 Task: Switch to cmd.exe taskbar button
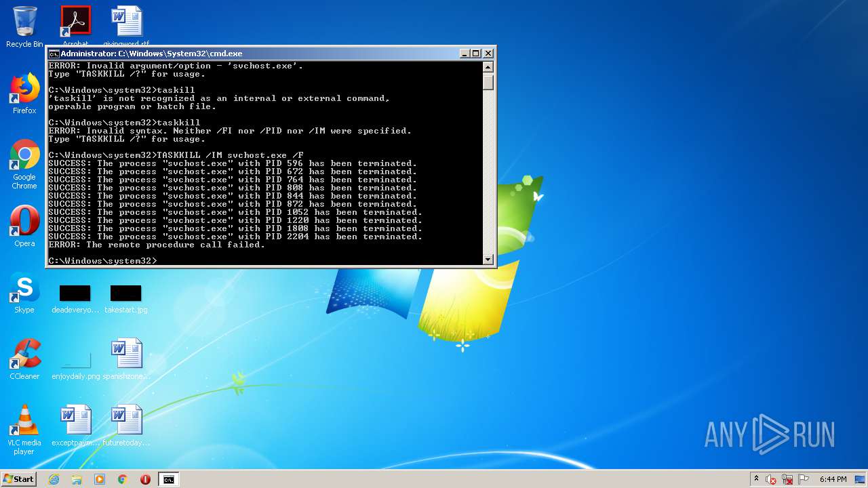168,479
